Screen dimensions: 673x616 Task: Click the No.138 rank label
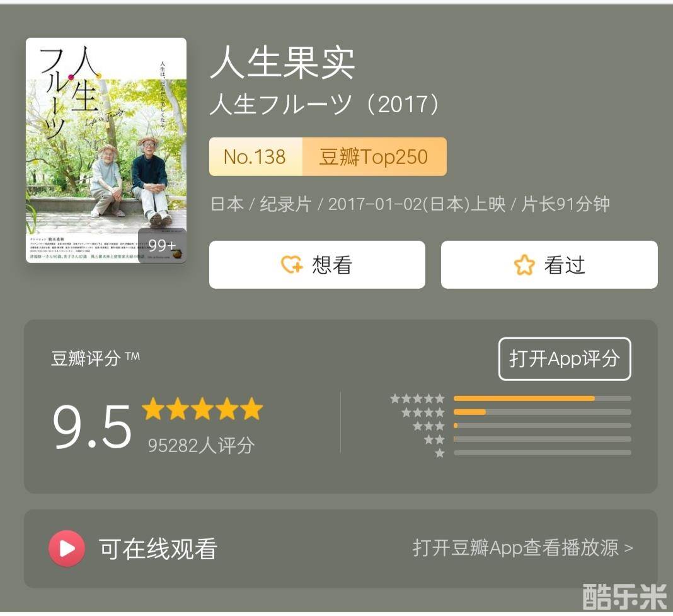click(255, 156)
